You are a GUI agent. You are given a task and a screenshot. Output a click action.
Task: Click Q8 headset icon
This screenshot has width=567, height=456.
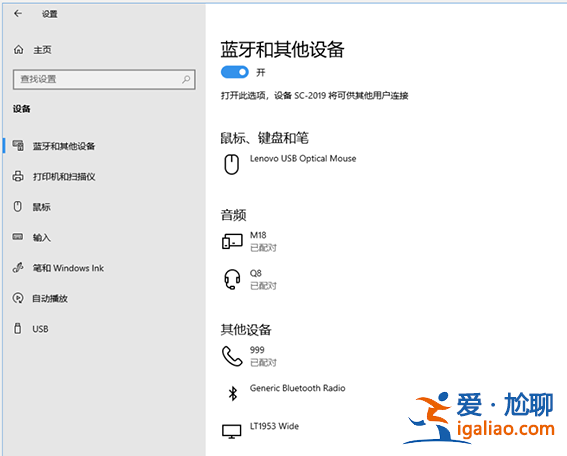click(x=232, y=279)
